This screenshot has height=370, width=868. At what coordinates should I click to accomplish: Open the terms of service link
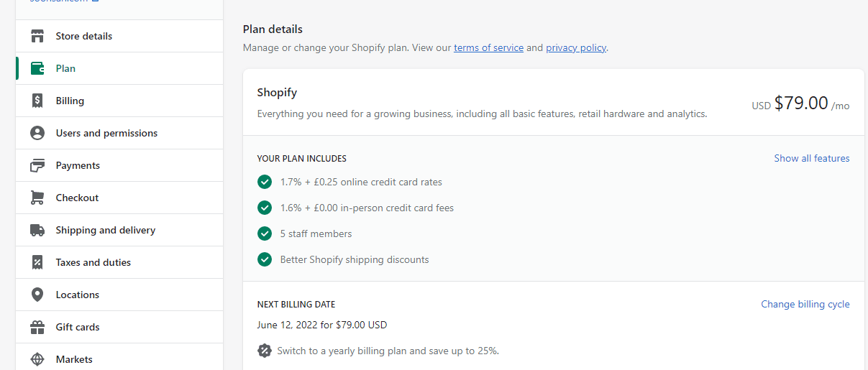tap(488, 48)
